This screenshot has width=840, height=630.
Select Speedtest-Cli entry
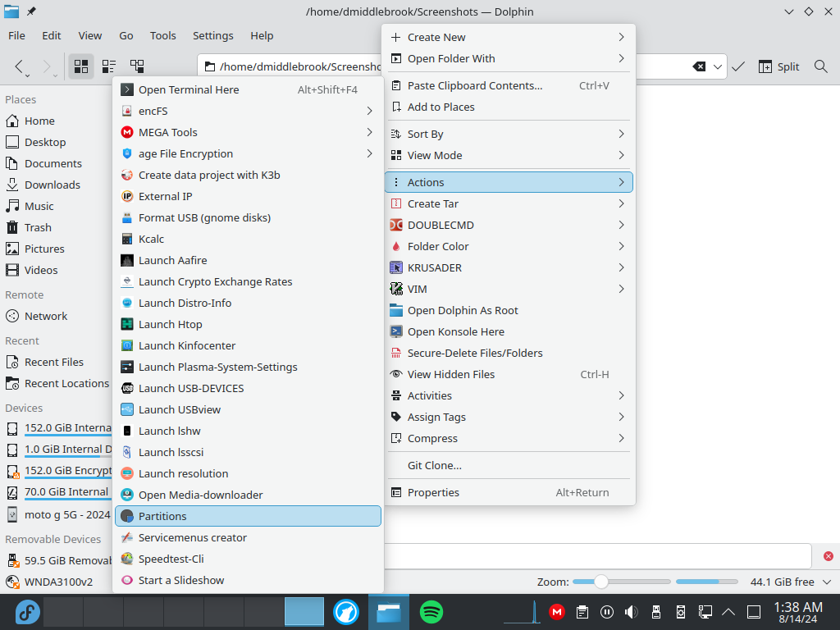coord(248,559)
